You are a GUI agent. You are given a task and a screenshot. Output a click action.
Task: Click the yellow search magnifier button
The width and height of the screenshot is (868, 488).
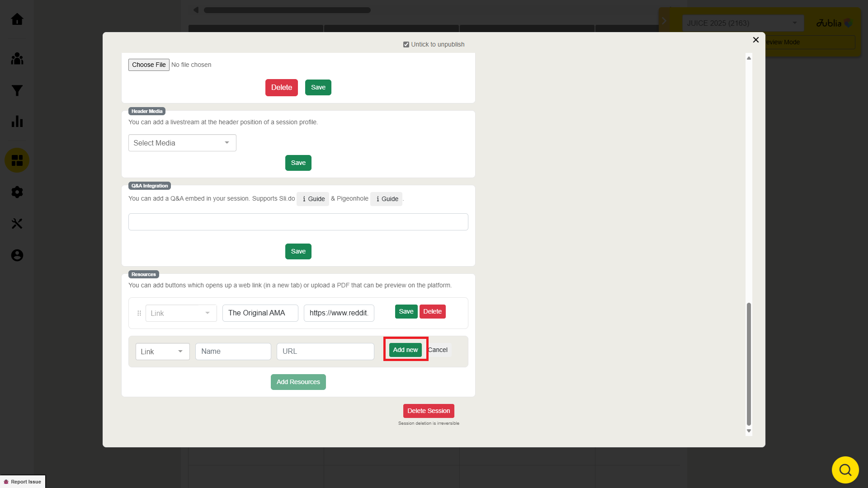click(845, 470)
